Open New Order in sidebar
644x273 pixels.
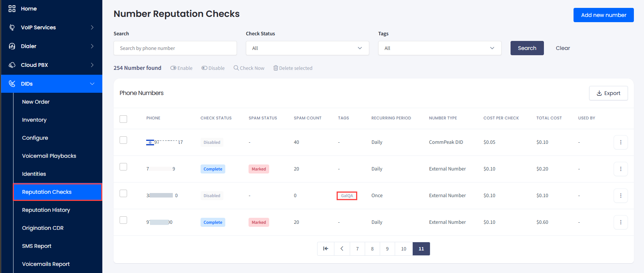[x=36, y=102]
